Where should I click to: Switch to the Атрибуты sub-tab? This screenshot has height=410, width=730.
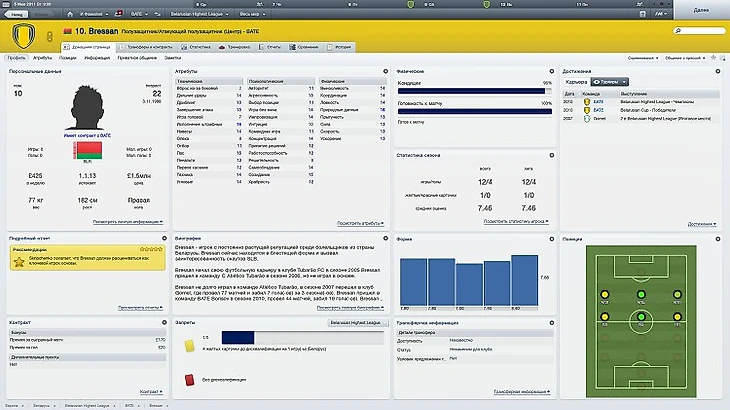(42, 58)
